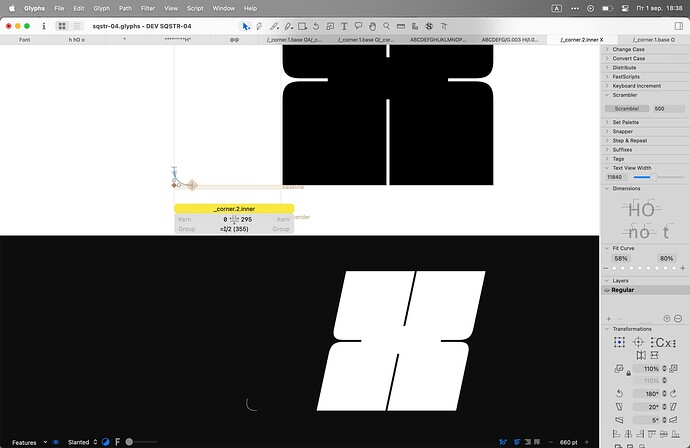Edit the 660 pt size value
This screenshot has height=448, width=690.
pos(568,442)
